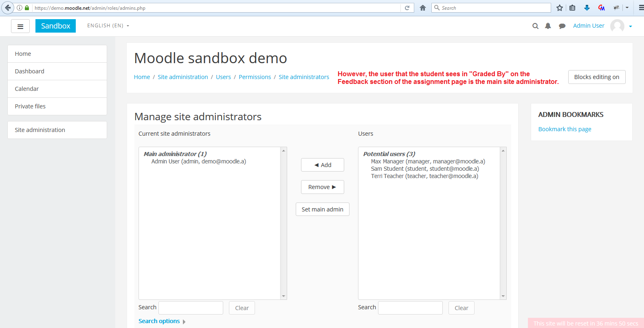This screenshot has width=644, height=328.
Task: Open the browser hamburger menu
Action: (641, 8)
